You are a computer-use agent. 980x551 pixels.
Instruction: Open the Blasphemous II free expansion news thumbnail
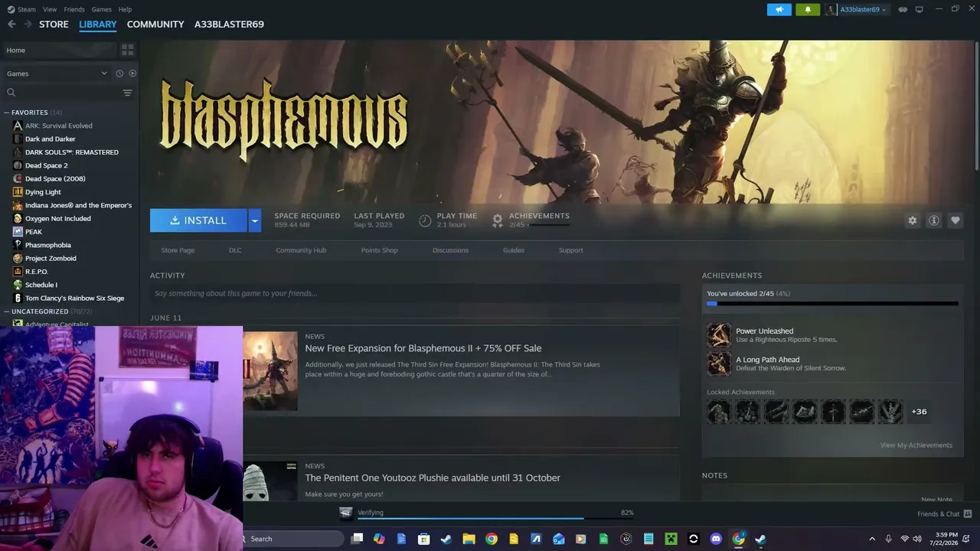270,371
